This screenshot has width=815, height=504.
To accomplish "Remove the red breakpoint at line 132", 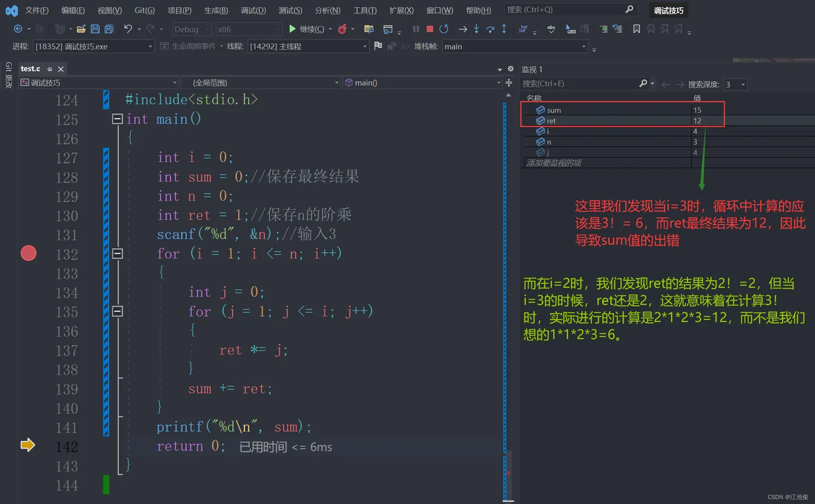I will pos(29,253).
